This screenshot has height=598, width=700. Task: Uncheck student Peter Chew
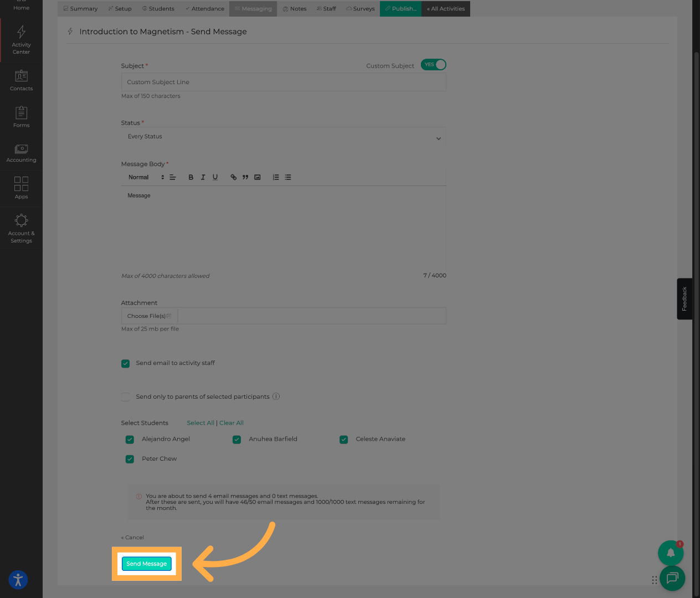[x=130, y=459]
